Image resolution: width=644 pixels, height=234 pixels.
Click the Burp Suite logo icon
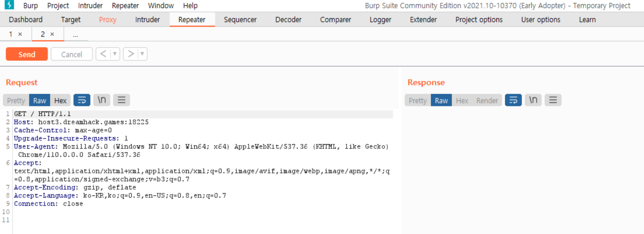[x=9, y=5]
